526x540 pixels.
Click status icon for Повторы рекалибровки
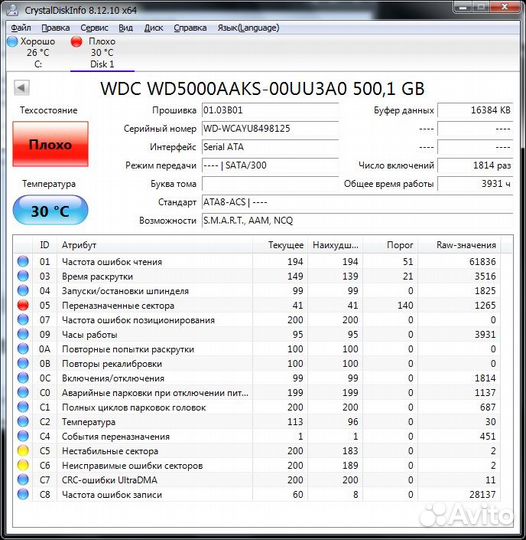coord(23,363)
